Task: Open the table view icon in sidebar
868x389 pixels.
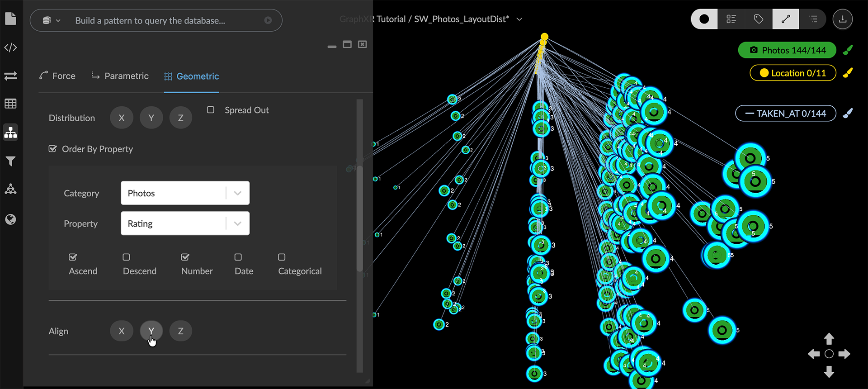Action: tap(10, 104)
